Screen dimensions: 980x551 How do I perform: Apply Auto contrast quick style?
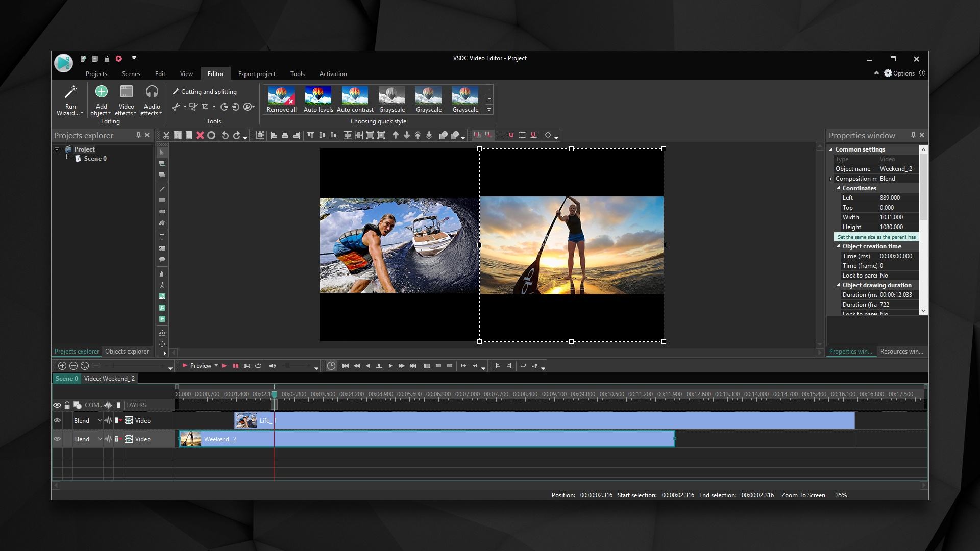tap(354, 99)
